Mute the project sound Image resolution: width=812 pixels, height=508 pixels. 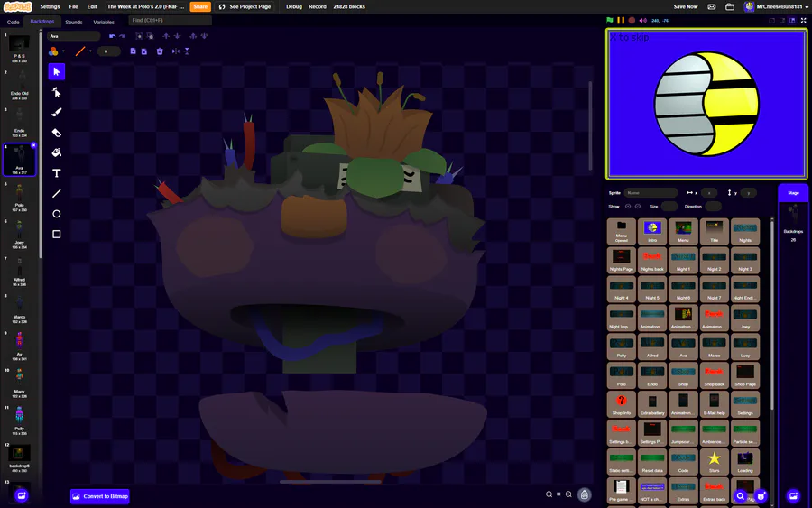pos(642,20)
